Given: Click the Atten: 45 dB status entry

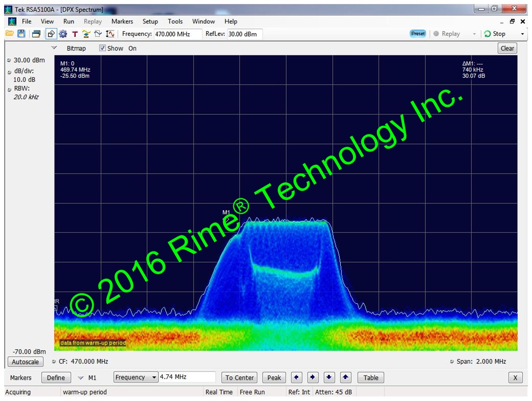Looking at the screenshot, I should point(334,392).
